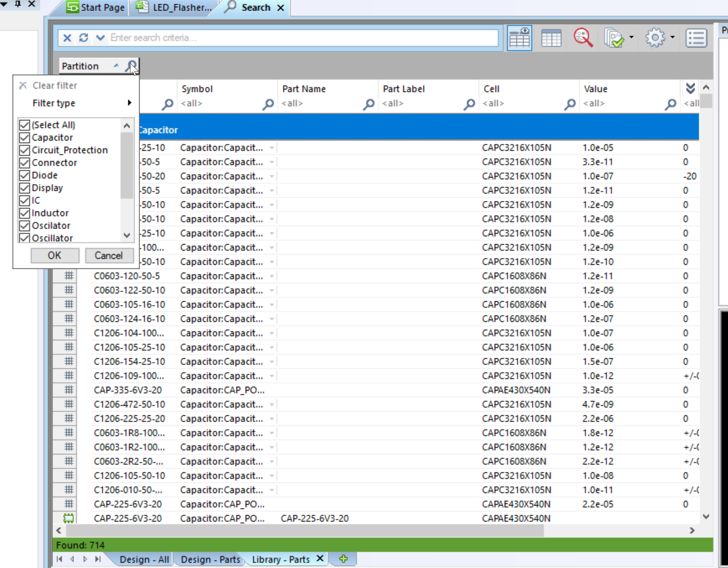Go to previous tab navigation arrow
This screenshot has height=568, width=728.
click(72, 559)
